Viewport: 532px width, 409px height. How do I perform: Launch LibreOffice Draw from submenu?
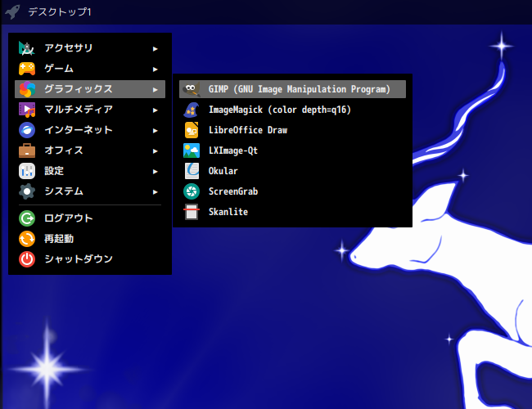[x=292, y=130]
